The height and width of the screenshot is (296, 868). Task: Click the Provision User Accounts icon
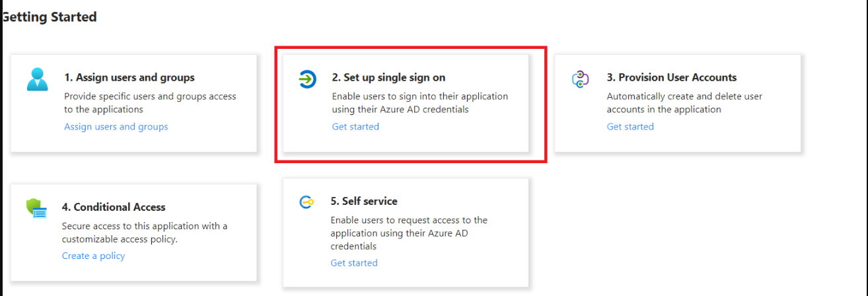(579, 79)
